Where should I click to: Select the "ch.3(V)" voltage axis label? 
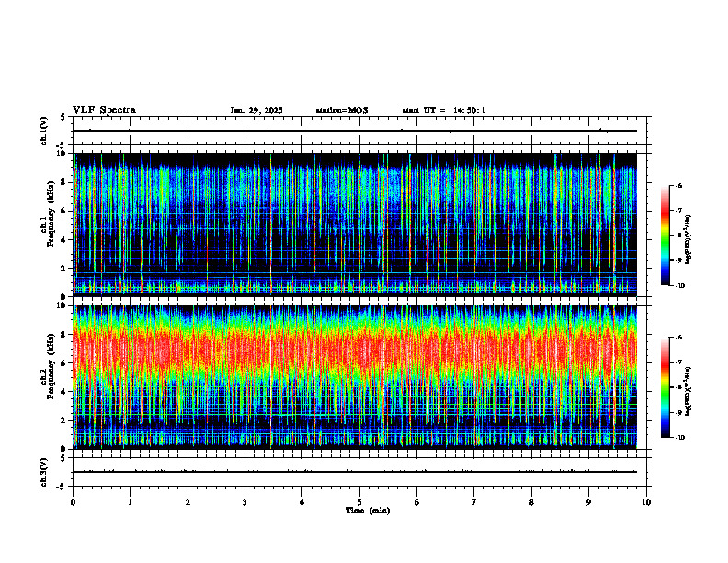pos(44,473)
